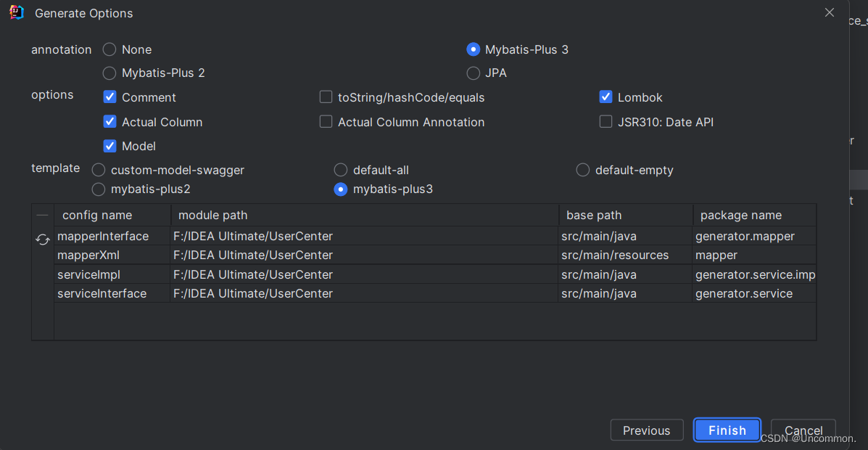Choose the JPA annotation option
The width and height of the screenshot is (868, 450).
(474, 73)
